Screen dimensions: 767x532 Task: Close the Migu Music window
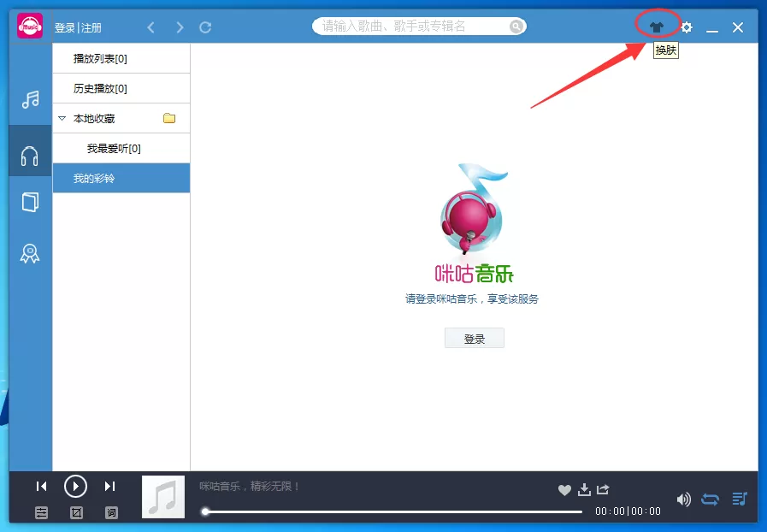coord(738,27)
